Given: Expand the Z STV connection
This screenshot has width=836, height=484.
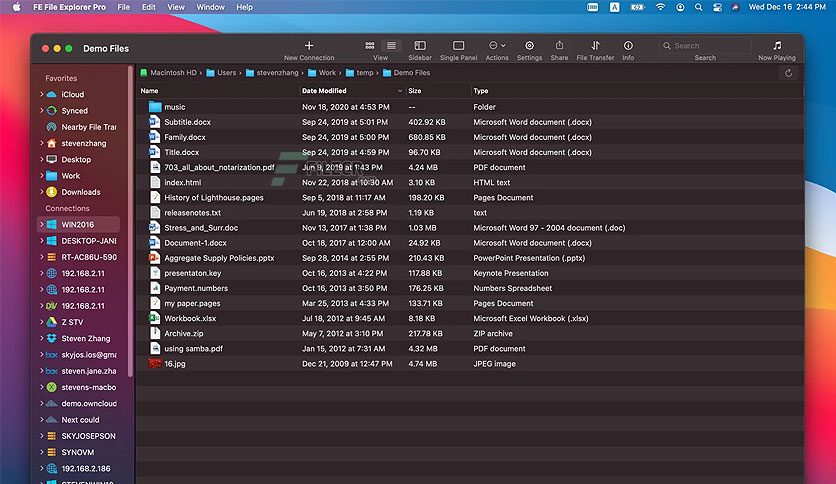Looking at the screenshot, I should click(x=42, y=322).
